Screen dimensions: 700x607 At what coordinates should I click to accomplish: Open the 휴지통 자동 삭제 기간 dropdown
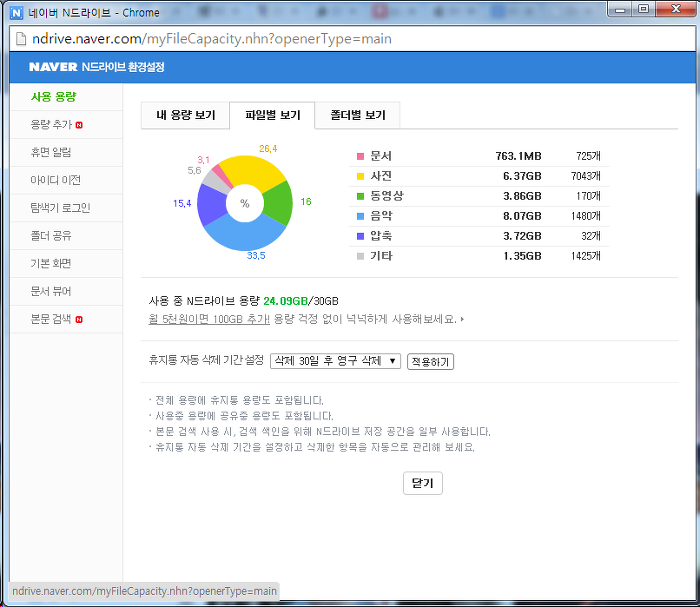coord(335,361)
